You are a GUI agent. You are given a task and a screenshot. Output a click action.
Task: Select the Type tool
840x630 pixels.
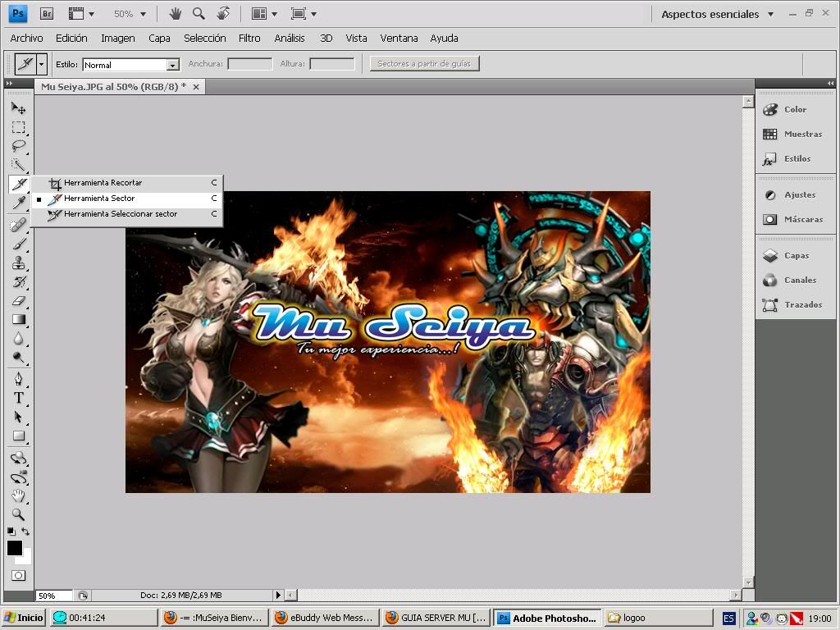18,398
